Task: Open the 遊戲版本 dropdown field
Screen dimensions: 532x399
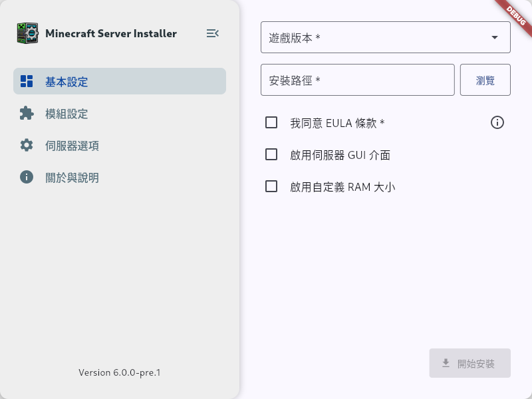Action: [x=372, y=37]
